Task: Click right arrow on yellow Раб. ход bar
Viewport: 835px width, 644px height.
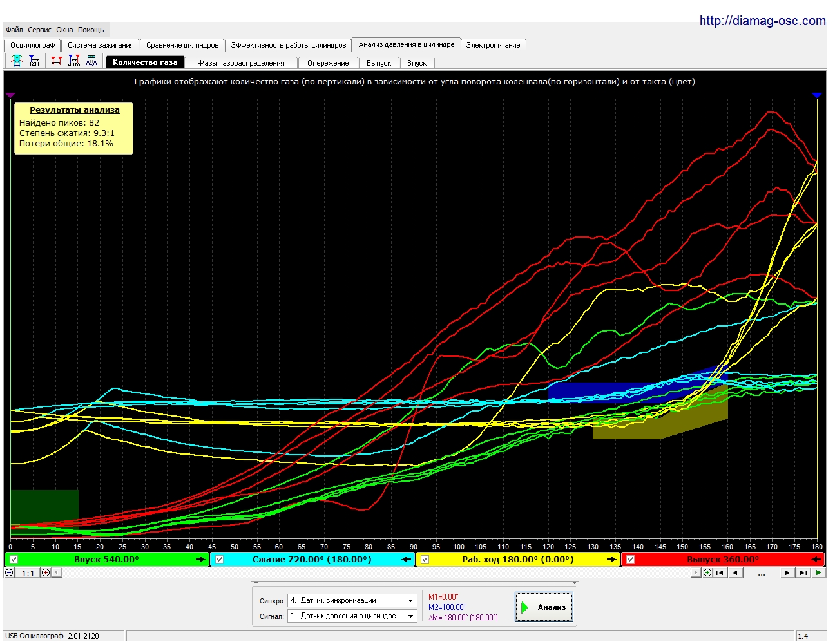Action: (611, 560)
